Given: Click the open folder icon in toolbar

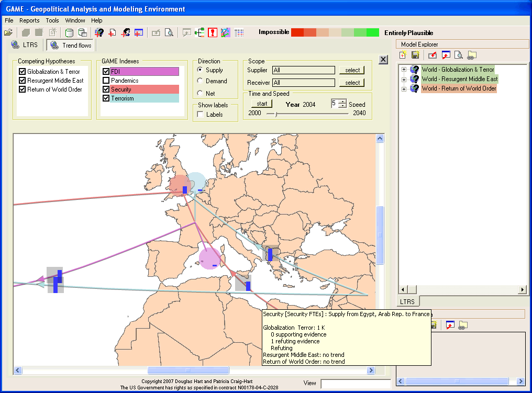Looking at the screenshot, I should pos(8,32).
